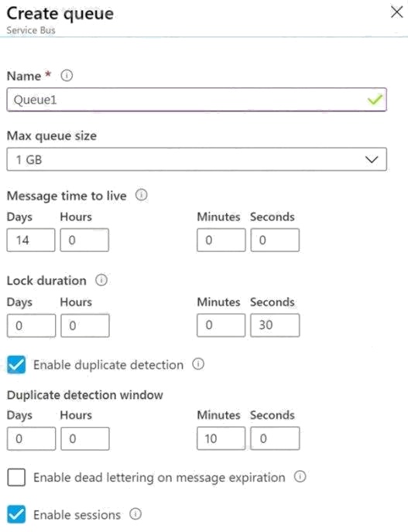Select the Lock duration Minutes field
The height and width of the screenshot is (532, 408).
click(x=221, y=325)
